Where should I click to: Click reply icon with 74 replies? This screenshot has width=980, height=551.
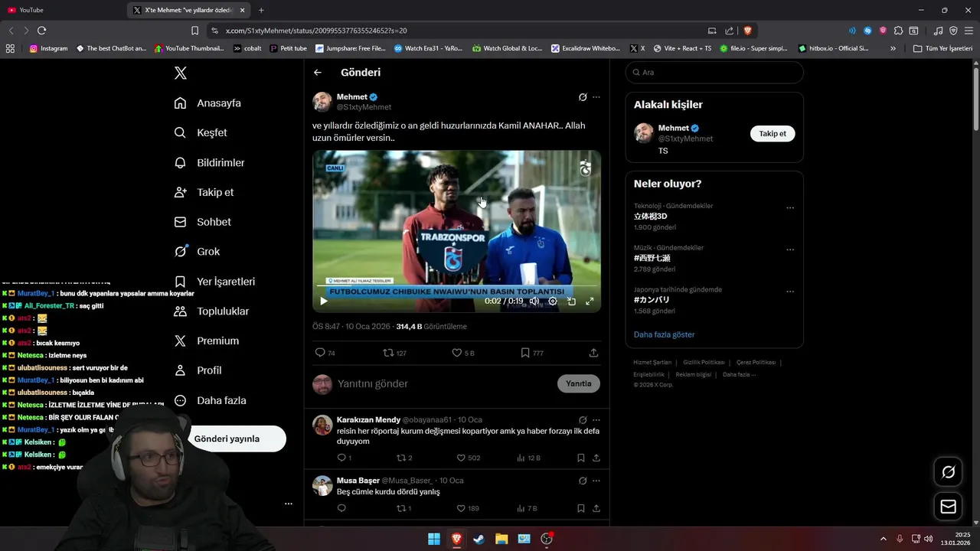point(325,353)
